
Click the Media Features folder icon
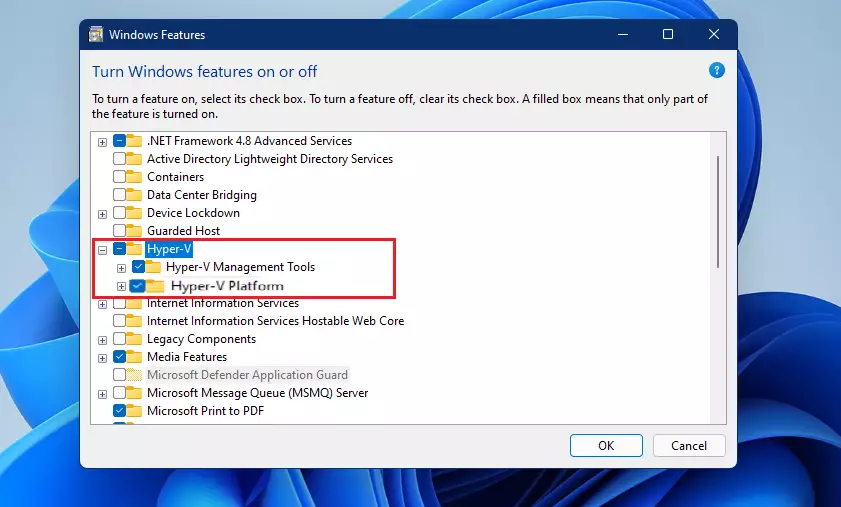coord(134,357)
